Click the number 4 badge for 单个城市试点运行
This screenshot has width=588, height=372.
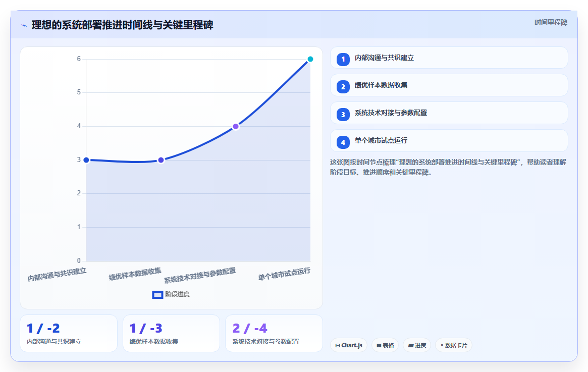pyautogui.click(x=343, y=142)
